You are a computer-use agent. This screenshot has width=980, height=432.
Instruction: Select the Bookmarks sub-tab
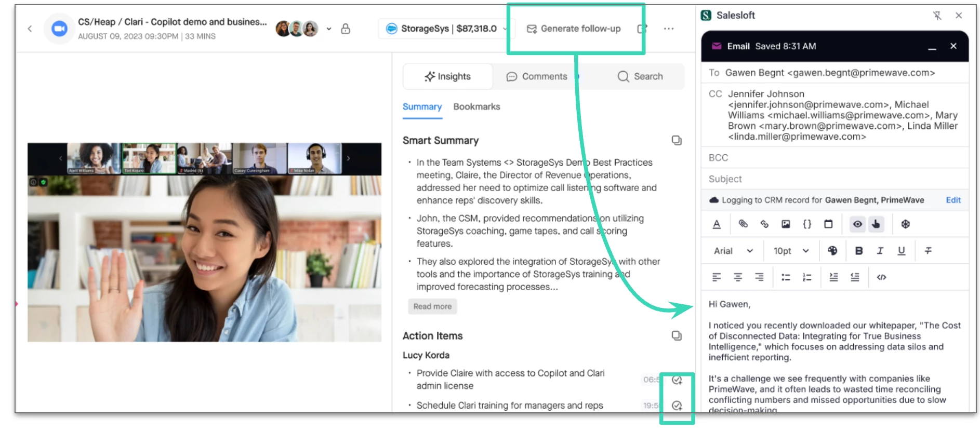[x=476, y=106]
